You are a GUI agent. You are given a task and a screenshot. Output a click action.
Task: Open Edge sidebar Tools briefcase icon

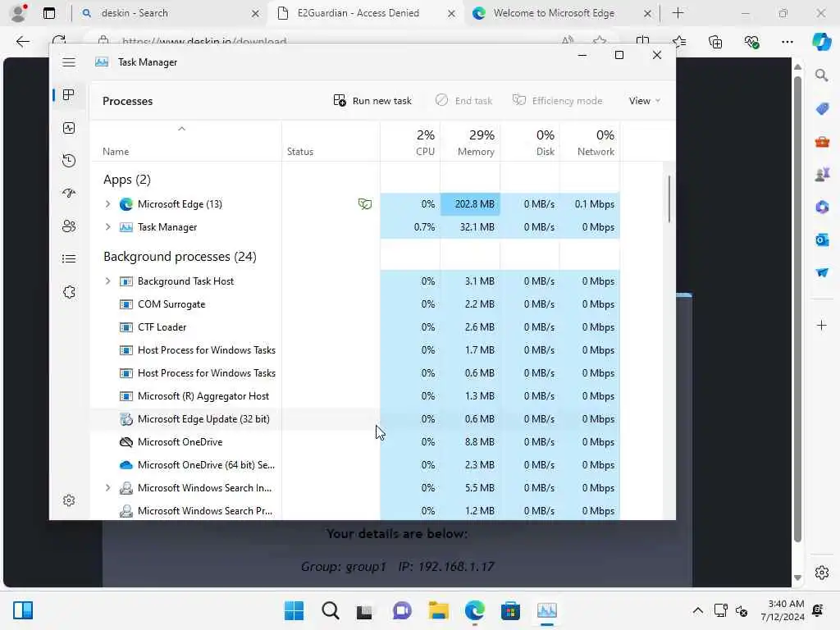click(x=822, y=142)
